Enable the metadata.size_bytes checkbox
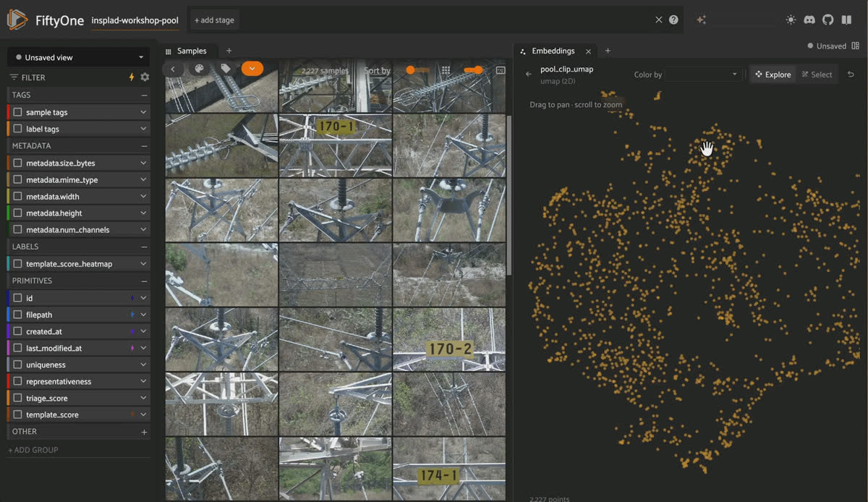Image resolution: width=868 pixels, height=502 pixels. (17, 163)
